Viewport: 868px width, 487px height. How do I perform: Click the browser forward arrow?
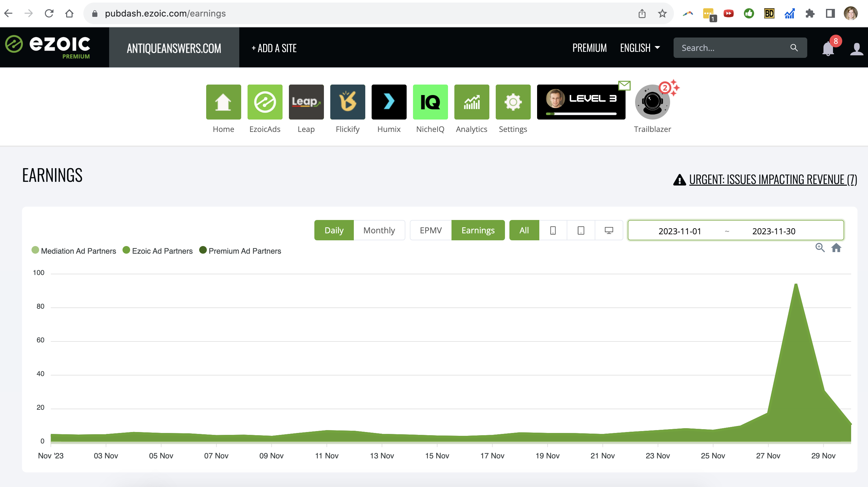click(29, 13)
